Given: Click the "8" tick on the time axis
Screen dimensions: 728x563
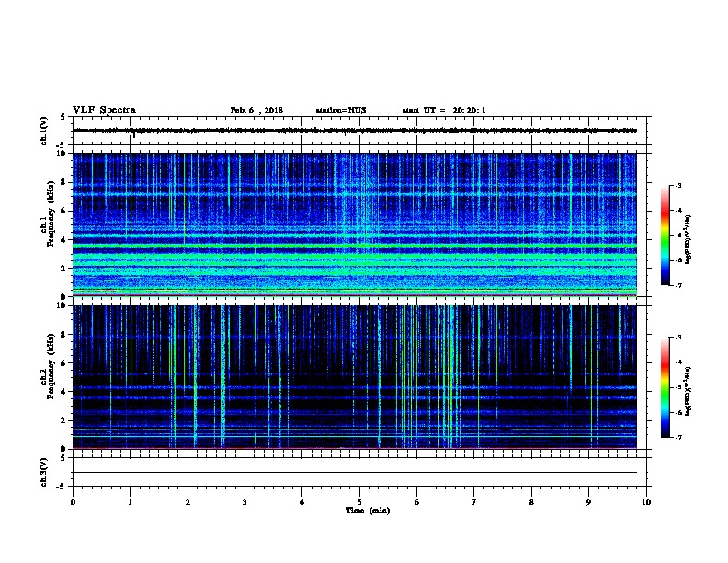Looking at the screenshot, I should (531, 502).
